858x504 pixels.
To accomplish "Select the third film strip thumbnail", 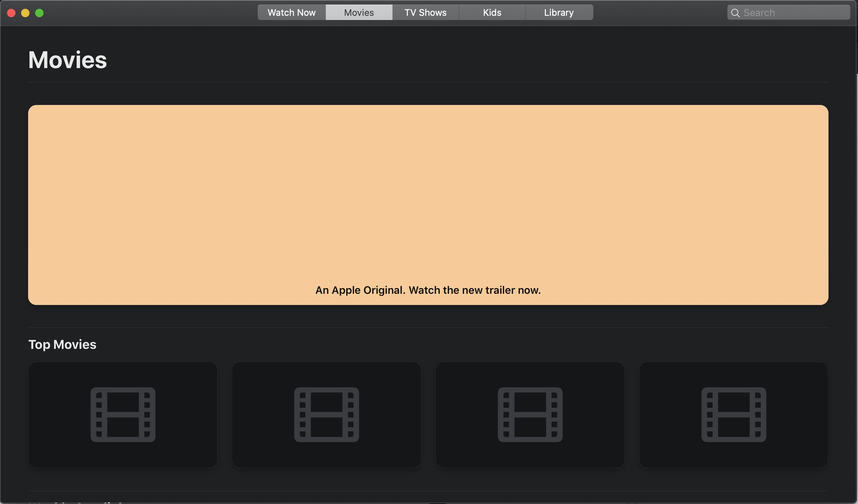I will pyautogui.click(x=530, y=415).
